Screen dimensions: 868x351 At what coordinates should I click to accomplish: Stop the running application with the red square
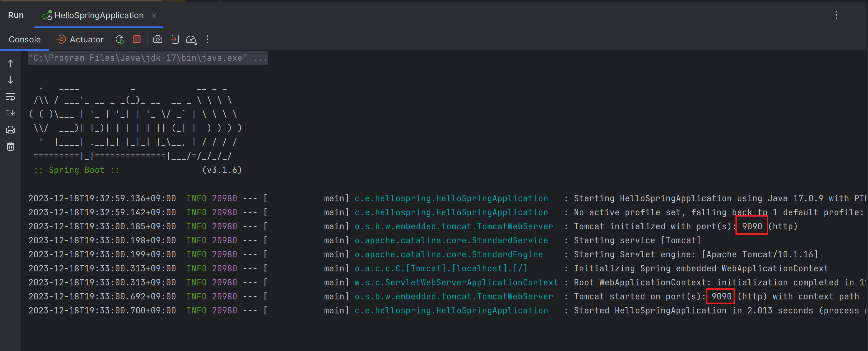(x=136, y=39)
